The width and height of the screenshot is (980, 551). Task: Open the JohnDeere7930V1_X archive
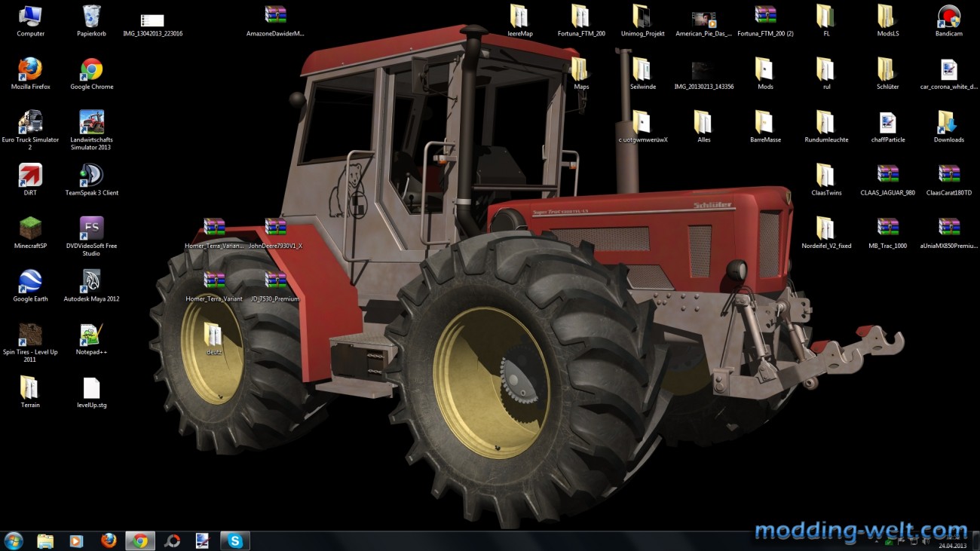[x=275, y=233]
